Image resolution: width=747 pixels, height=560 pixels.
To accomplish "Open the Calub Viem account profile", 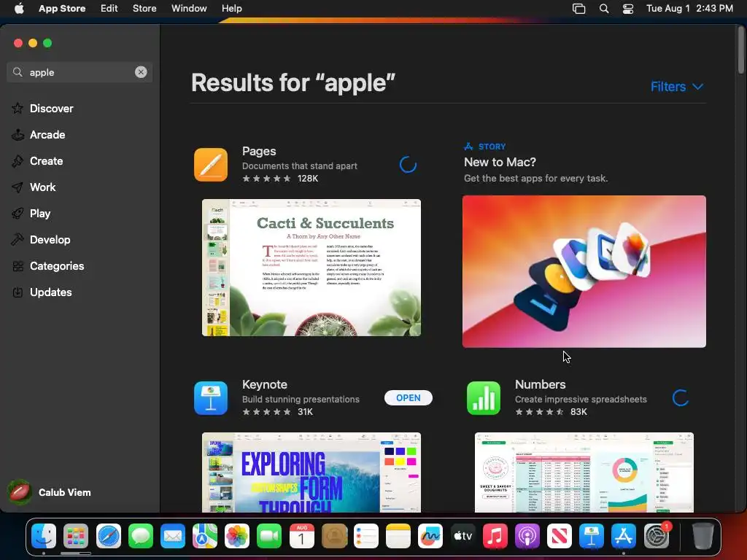I will click(50, 492).
